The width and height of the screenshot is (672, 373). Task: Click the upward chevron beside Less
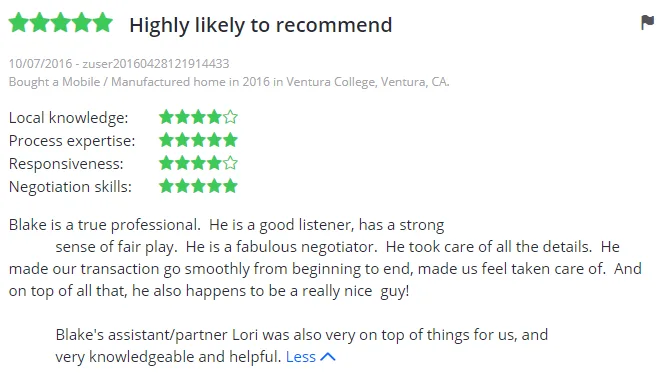tap(328, 357)
